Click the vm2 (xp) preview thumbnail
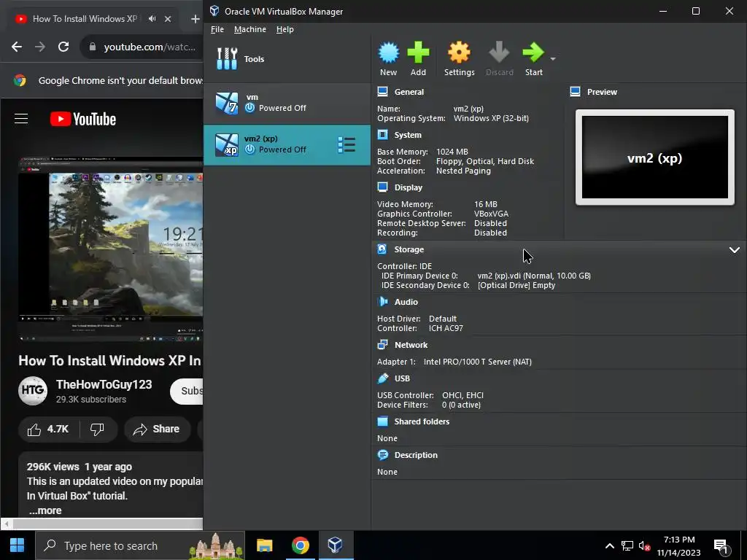The image size is (747, 560). click(654, 157)
